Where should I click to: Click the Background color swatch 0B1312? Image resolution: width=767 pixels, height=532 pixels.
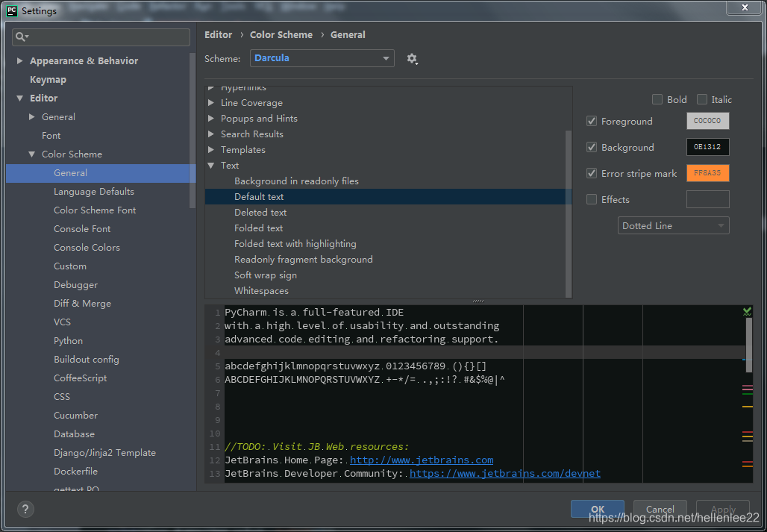point(708,147)
